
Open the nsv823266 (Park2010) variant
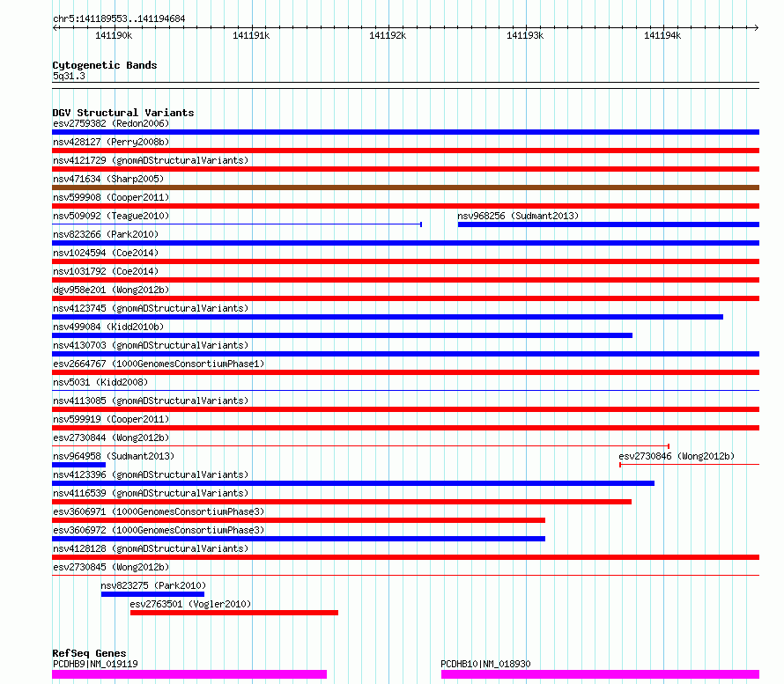106,234
